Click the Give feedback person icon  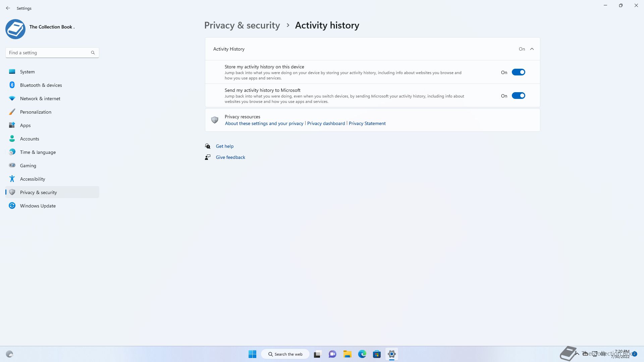tap(208, 157)
